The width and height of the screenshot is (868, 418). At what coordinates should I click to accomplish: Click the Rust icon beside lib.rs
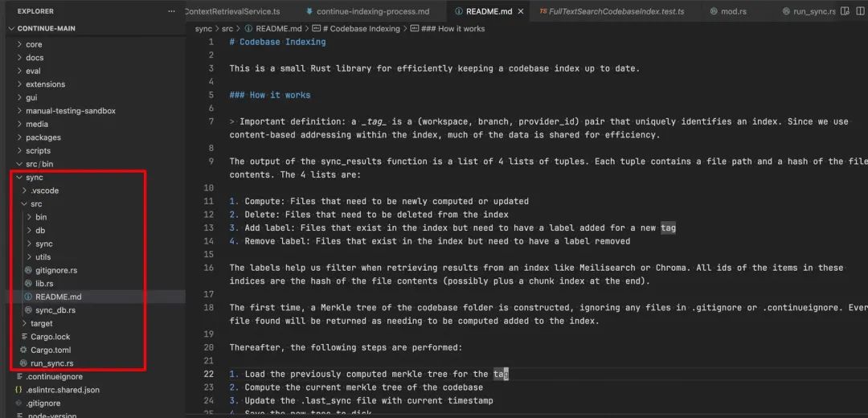(x=29, y=284)
